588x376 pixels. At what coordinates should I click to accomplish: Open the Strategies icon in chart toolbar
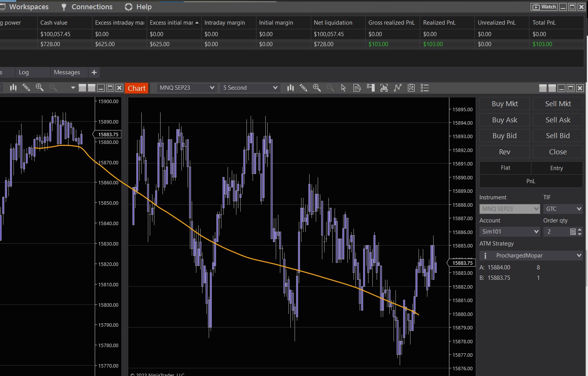pos(398,88)
